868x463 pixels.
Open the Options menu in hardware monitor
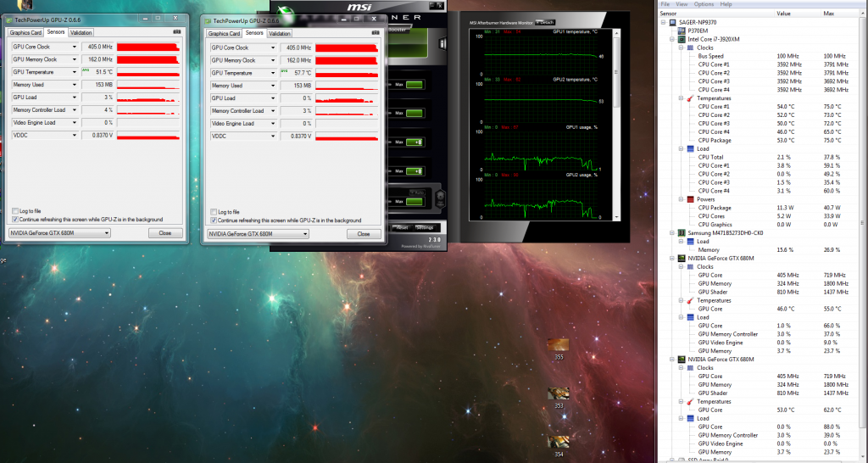tap(704, 4)
